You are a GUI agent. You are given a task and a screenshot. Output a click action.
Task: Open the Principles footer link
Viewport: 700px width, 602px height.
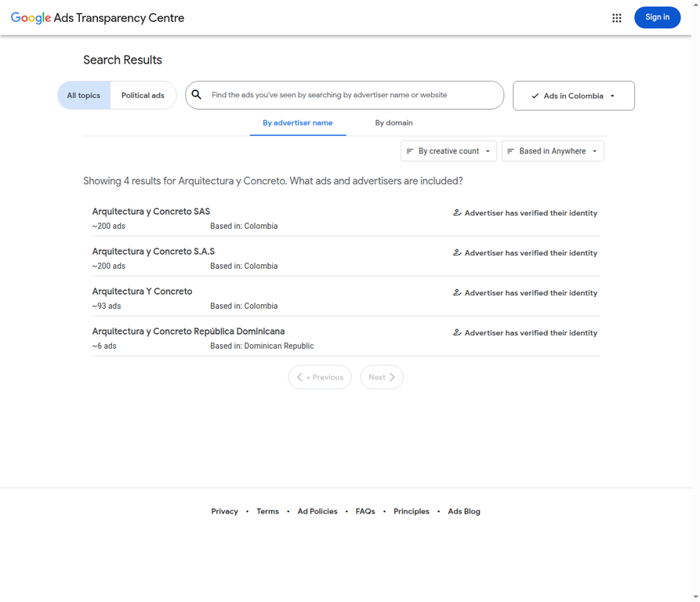(x=412, y=511)
